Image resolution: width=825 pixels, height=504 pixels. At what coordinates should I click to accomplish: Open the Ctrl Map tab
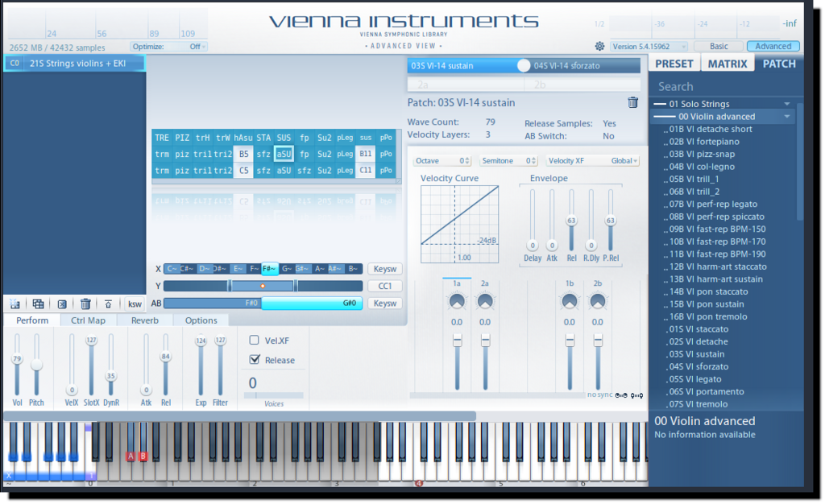pyautogui.click(x=88, y=320)
